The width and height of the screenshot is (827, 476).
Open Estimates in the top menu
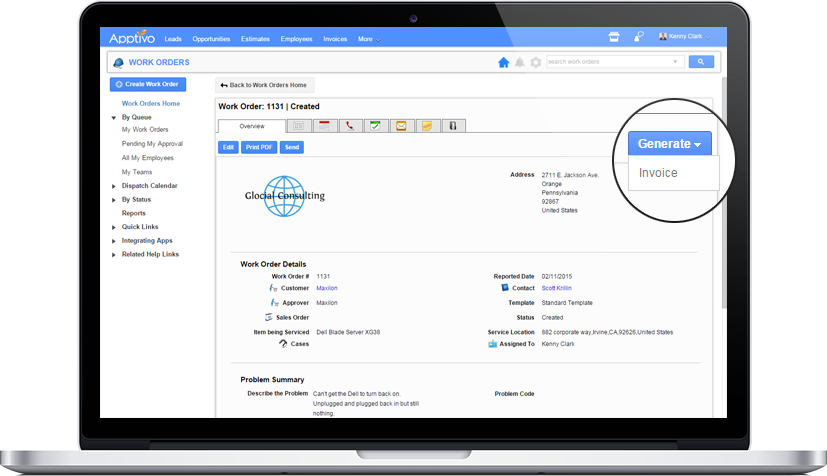(255, 39)
